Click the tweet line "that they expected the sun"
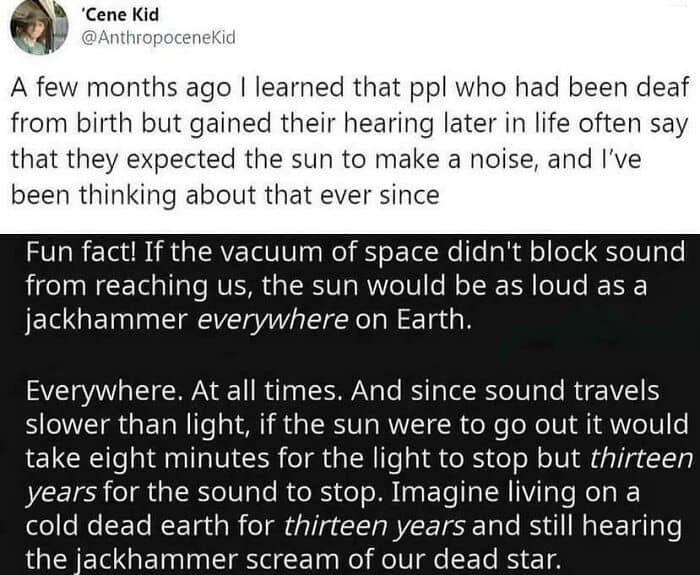 point(326,160)
